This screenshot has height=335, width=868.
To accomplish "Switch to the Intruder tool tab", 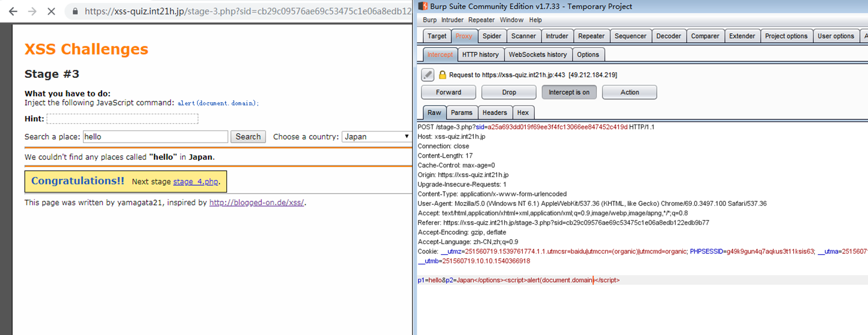I will coord(557,36).
